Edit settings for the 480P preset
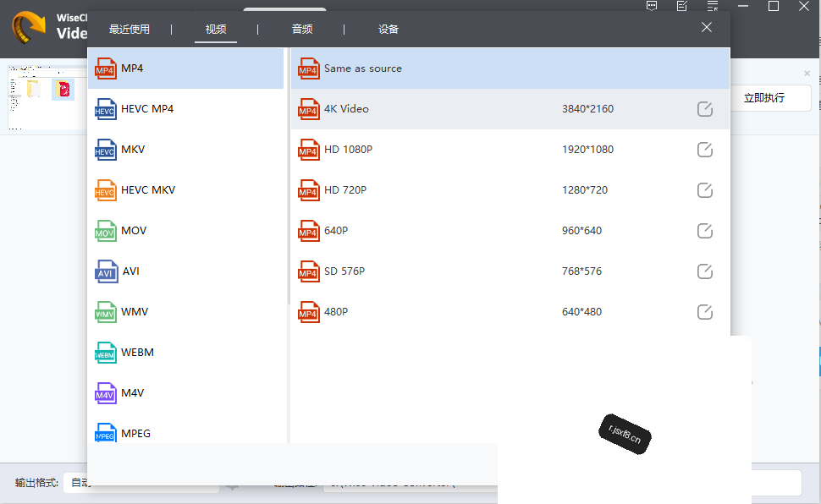This screenshot has width=821, height=504. (705, 312)
